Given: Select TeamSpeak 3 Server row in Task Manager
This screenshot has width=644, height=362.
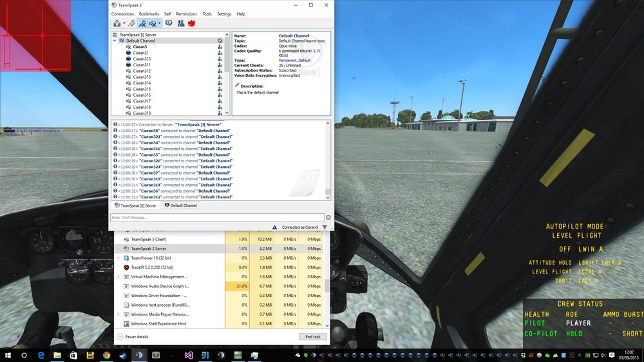Looking at the screenshot, I should click(219, 249).
